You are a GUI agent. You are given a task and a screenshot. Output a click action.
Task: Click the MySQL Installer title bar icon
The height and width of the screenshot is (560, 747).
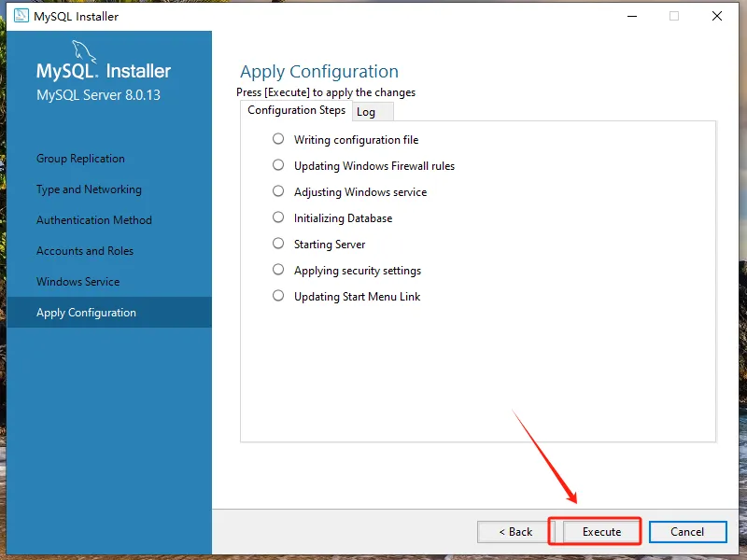[21, 16]
